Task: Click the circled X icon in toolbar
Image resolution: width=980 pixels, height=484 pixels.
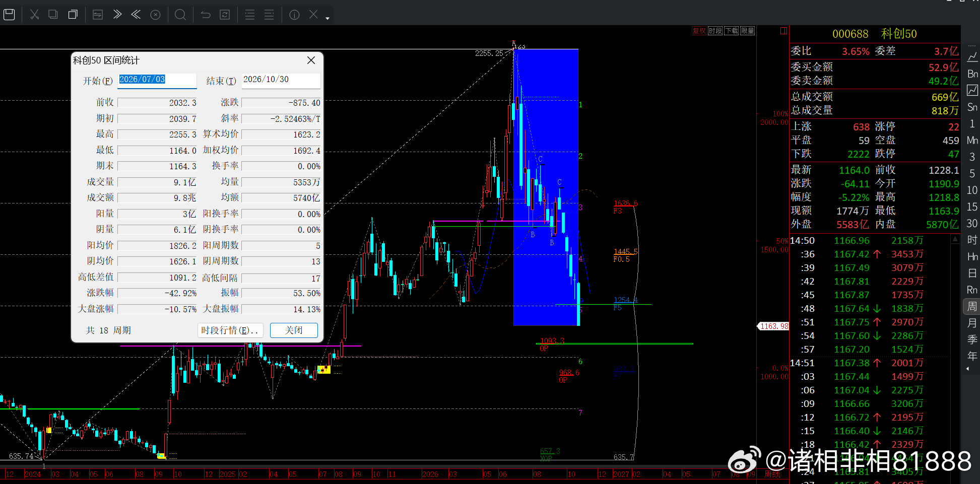Action: click(156, 15)
